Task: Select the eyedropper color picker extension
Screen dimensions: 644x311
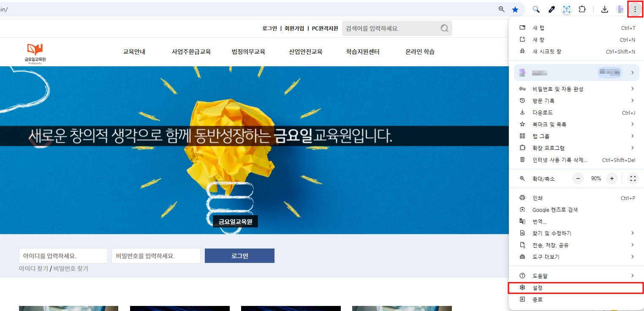Action: pyautogui.click(x=552, y=9)
